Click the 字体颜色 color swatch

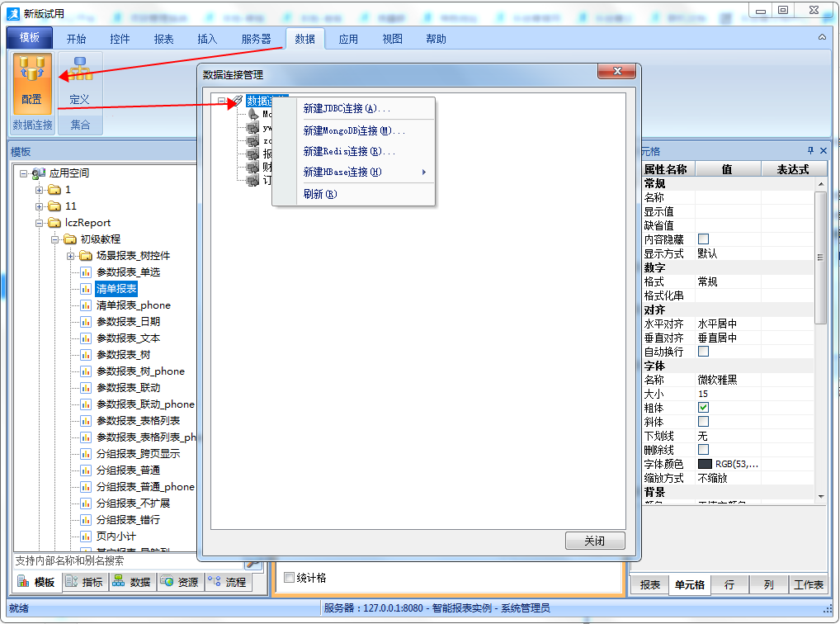(x=705, y=464)
